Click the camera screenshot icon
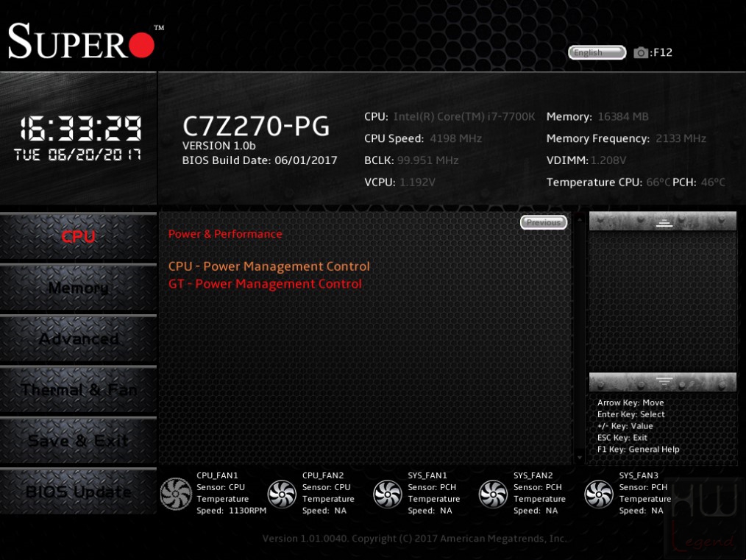The height and width of the screenshot is (560, 746). tap(640, 52)
